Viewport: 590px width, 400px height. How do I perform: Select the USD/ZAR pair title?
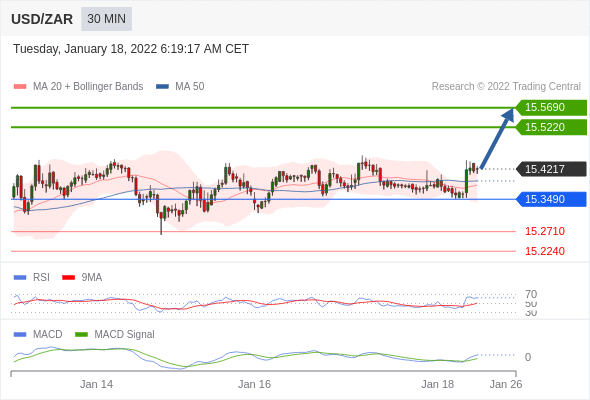(42, 19)
